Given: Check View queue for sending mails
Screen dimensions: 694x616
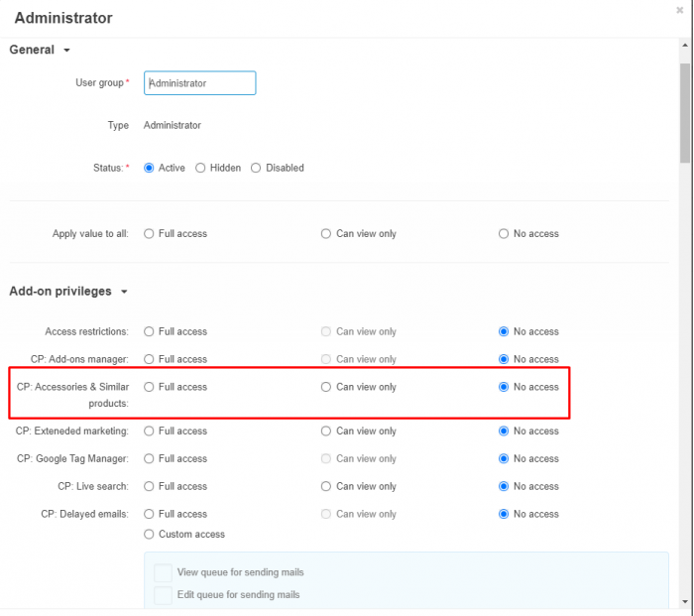Looking at the screenshot, I should [x=163, y=572].
